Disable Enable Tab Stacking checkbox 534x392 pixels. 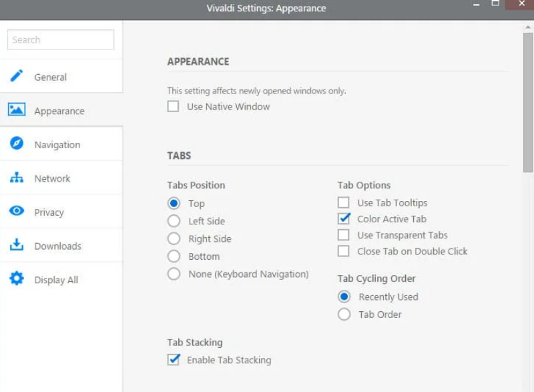click(x=174, y=360)
